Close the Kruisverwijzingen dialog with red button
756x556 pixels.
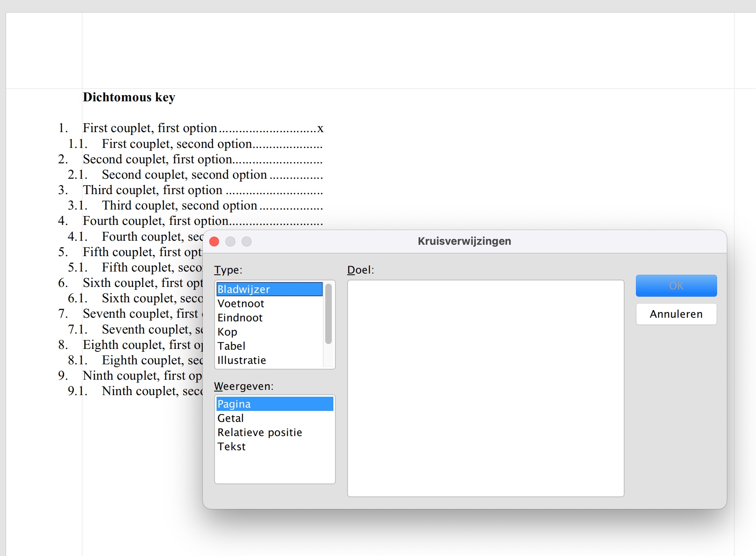click(214, 242)
